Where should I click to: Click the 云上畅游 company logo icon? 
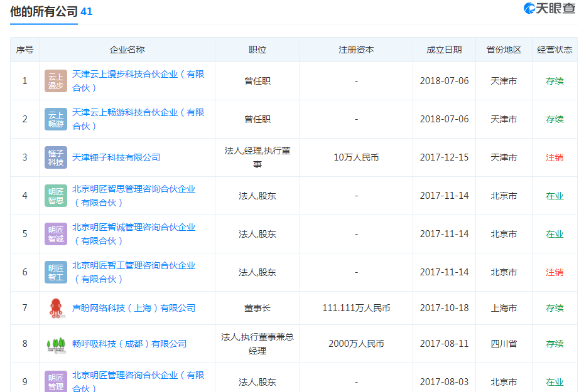click(x=56, y=119)
